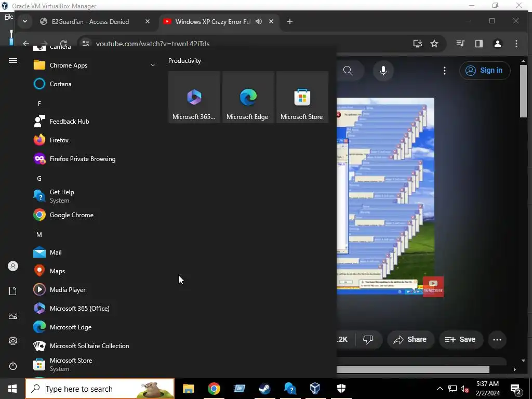Open the Windows Start button
Viewport: 532px width, 399px height.
pyautogui.click(x=12, y=389)
